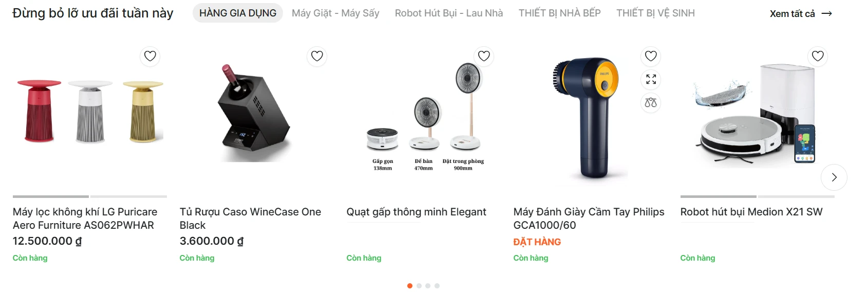
Task: Switch to THIẾT BỊ NHÀ BẾP tab
Action: point(559,13)
